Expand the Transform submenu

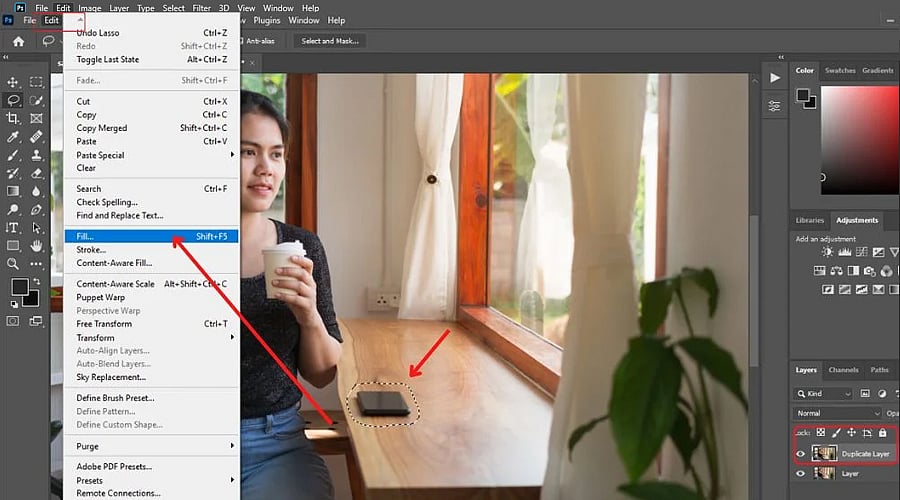152,338
